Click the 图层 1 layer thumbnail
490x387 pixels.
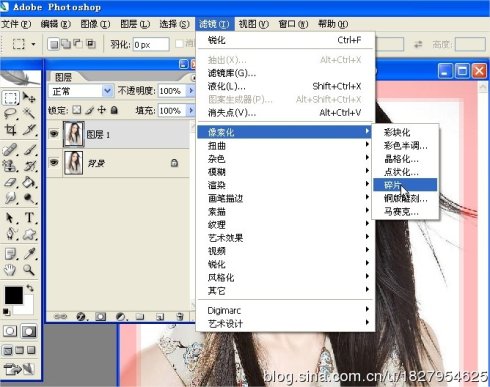tap(74, 134)
